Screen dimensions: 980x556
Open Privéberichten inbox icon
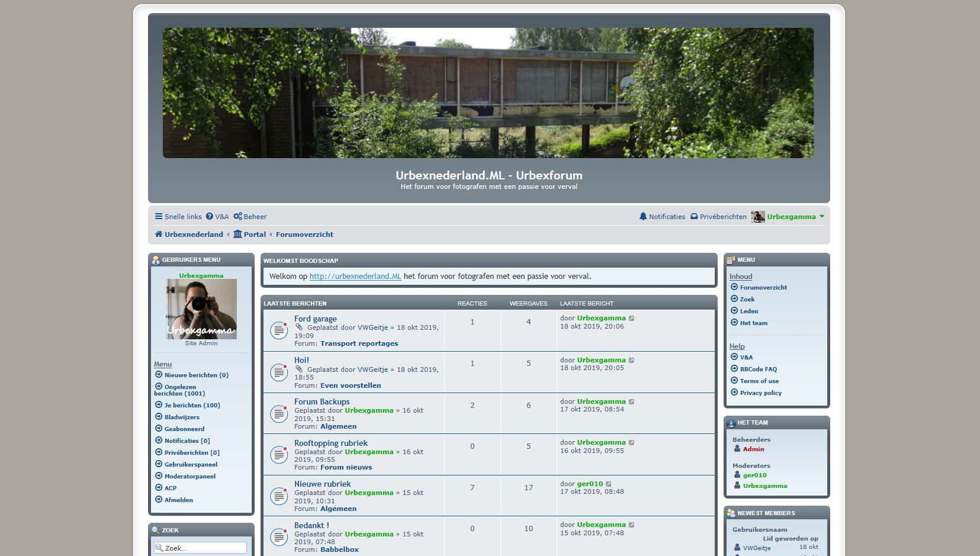694,217
